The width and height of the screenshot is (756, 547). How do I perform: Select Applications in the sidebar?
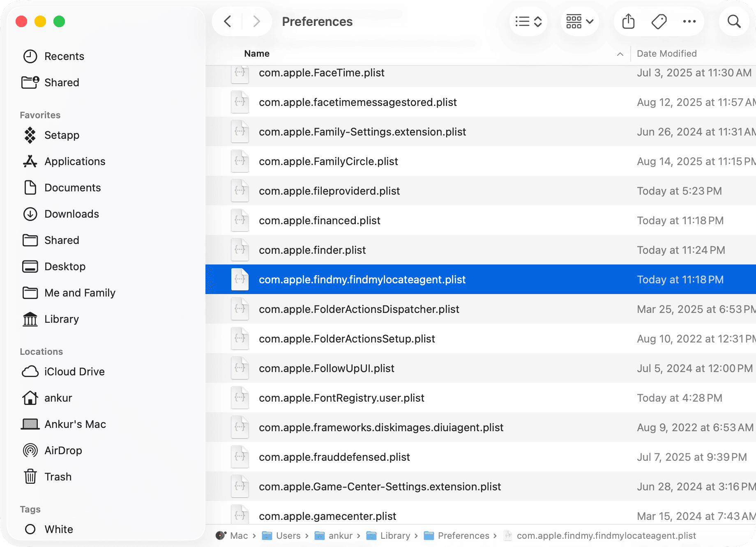[x=75, y=161]
